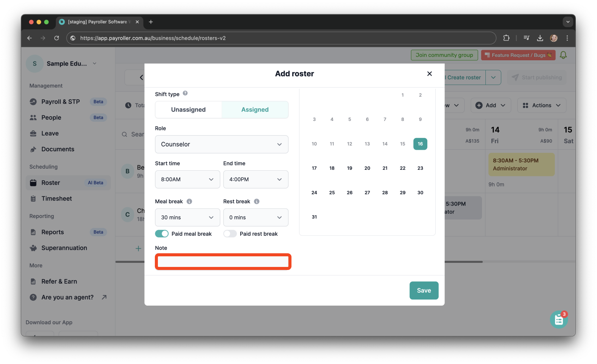Click the browser extensions puzzle icon

coord(506,38)
